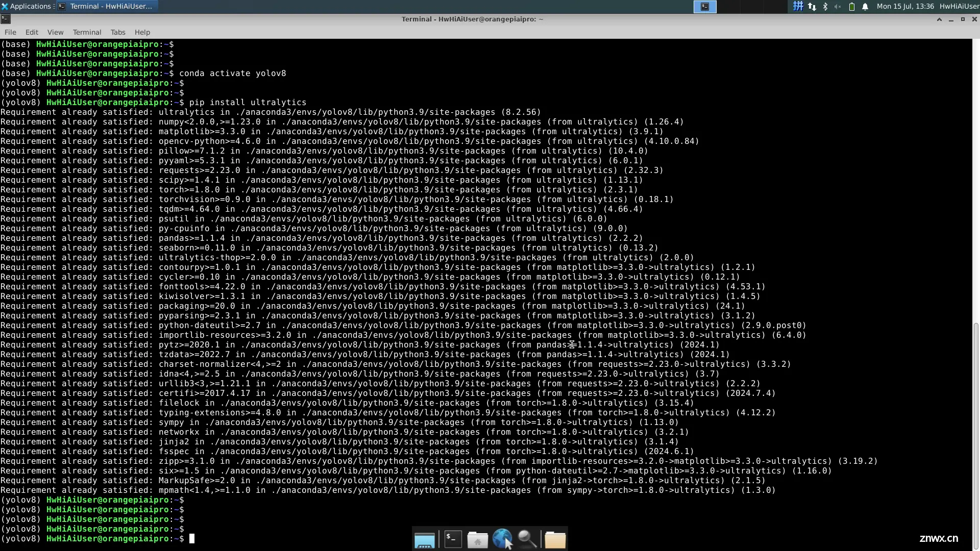
Task: Launch the web browser globe icon in the dock
Action: click(503, 539)
